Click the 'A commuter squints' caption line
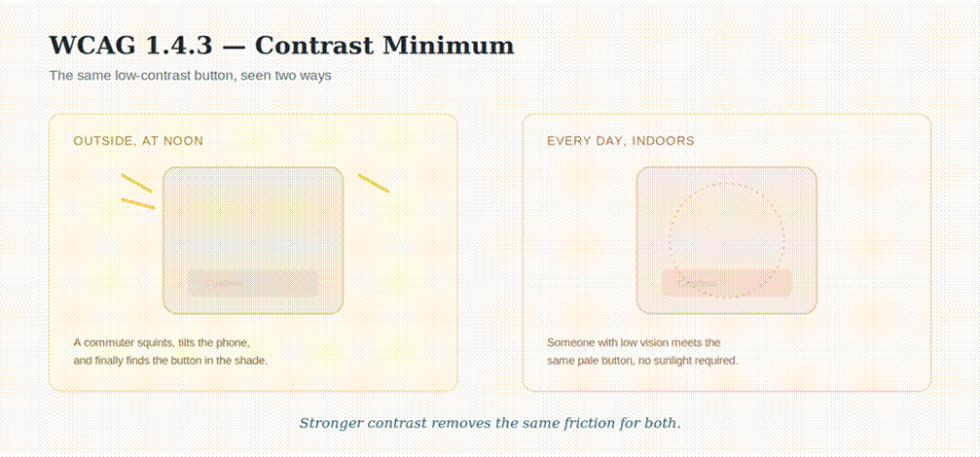 click(162, 342)
